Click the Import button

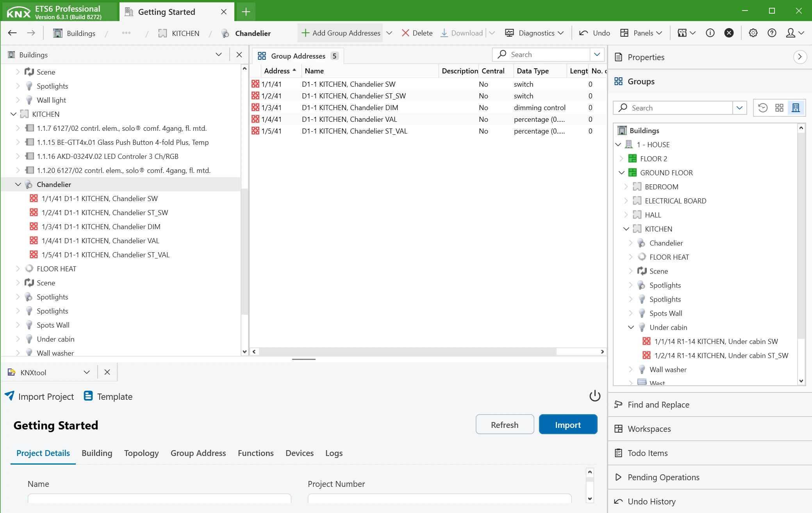point(568,424)
